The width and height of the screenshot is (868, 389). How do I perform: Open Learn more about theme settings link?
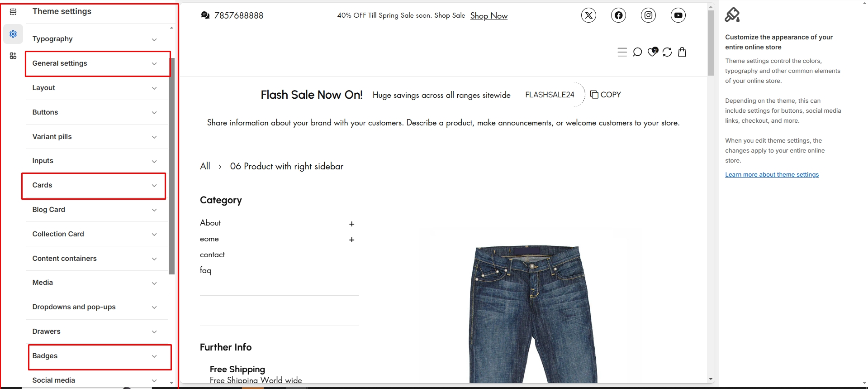click(x=772, y=174)
